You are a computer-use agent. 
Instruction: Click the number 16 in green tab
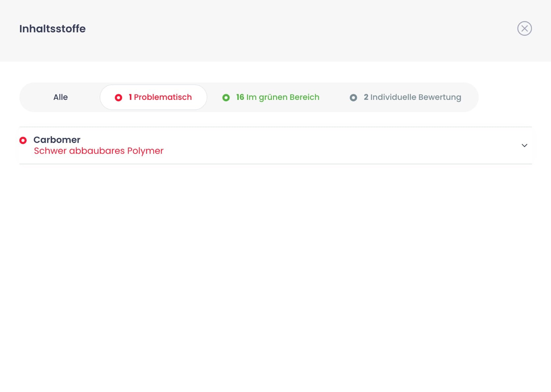pyautogui.click(x=240, y=97)
